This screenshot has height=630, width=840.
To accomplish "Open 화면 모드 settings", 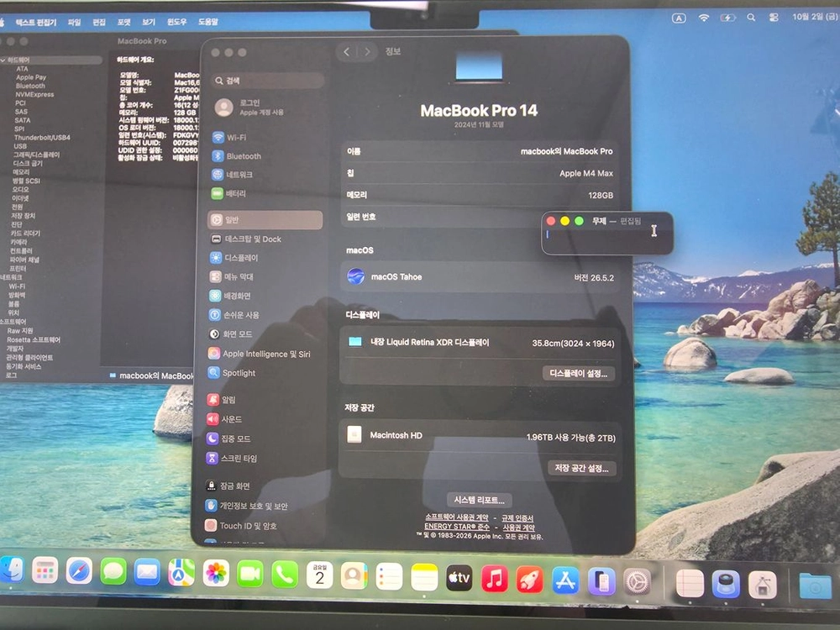I will (x=230, y=334).
